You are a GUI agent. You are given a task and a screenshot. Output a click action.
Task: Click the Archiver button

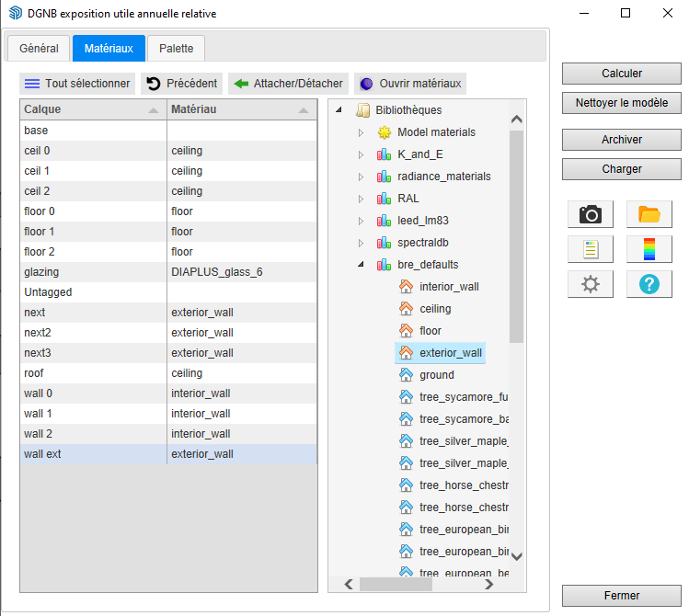(621, 140)
